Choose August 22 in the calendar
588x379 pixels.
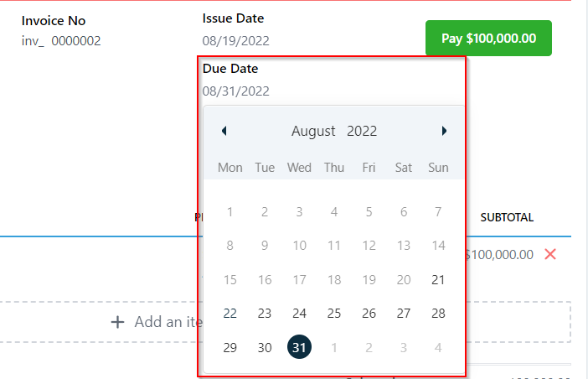230,314
